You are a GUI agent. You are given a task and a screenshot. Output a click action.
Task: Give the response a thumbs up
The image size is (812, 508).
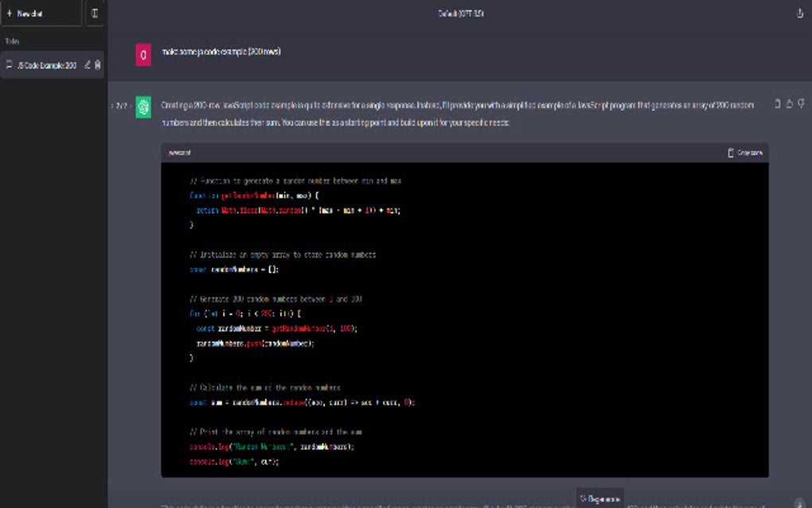[789, 104]
